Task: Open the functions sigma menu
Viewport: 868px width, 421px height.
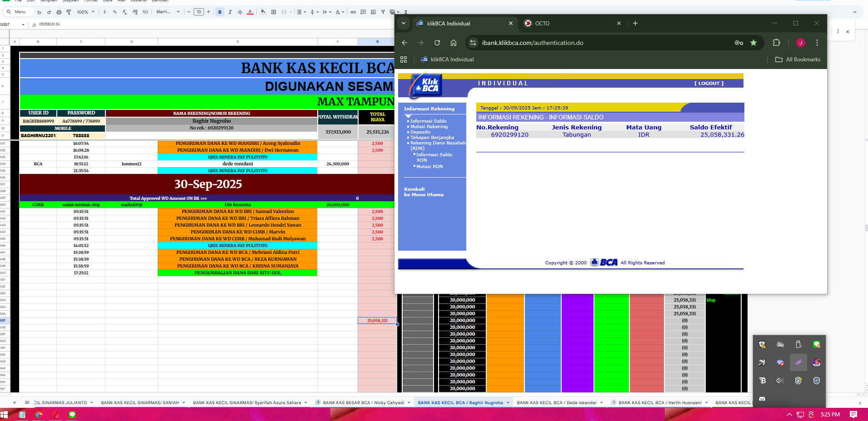Action: point(406,12)
